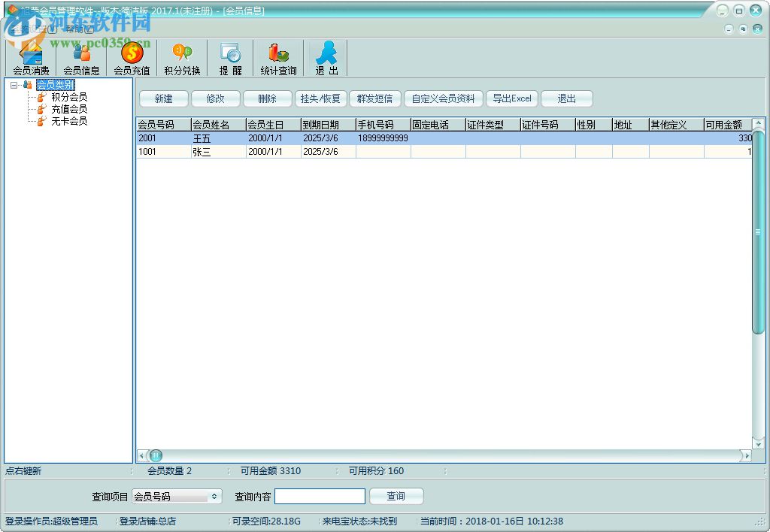Sort by the 会员号码 column header
This screenshot has width=770, height=532.
click(163, 125)
